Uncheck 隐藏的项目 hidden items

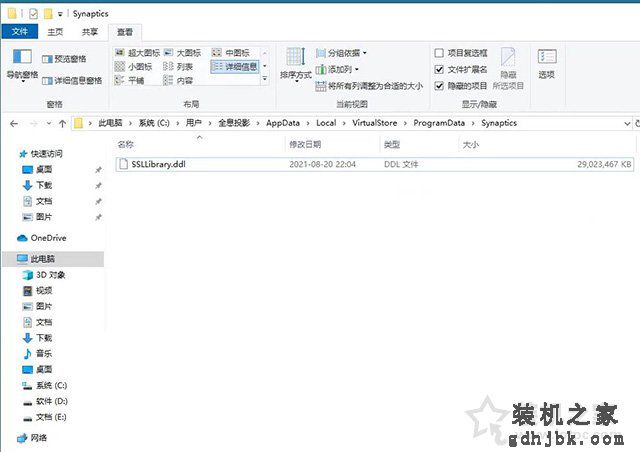[461, 86]
